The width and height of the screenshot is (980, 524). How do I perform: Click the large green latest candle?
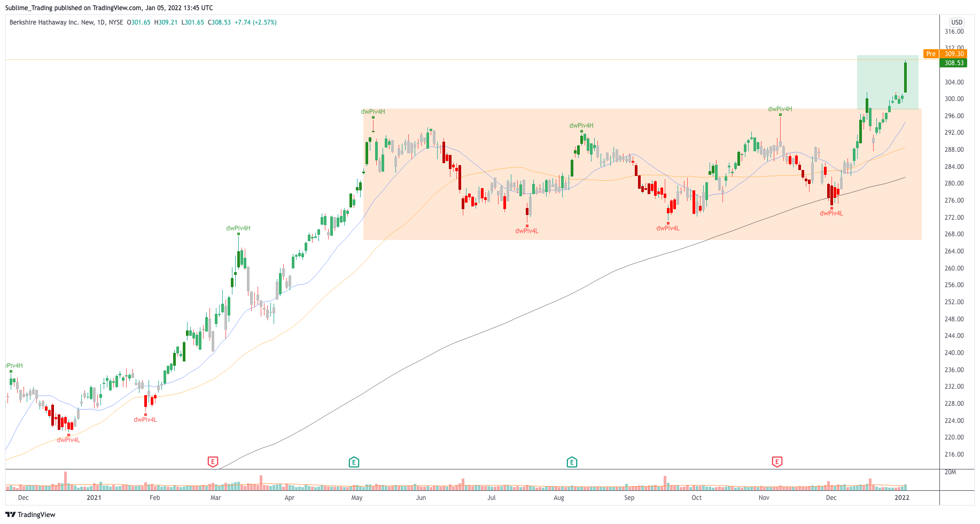click(905, 78)
